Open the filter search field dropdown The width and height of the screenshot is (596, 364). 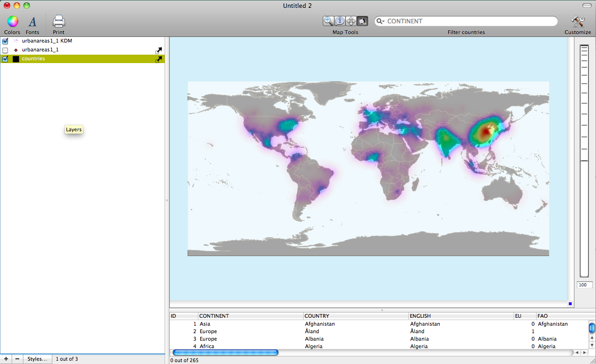(x=381, y=21)
